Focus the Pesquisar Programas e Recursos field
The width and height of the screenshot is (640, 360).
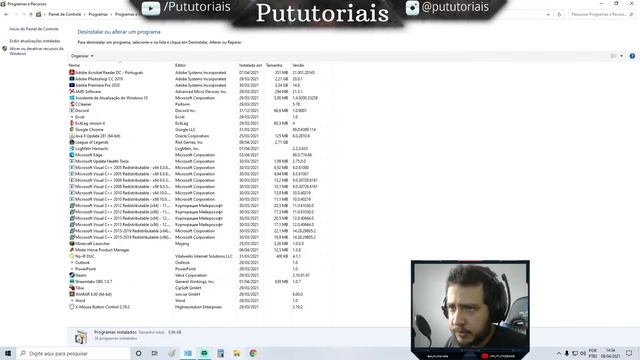(601, 14)
